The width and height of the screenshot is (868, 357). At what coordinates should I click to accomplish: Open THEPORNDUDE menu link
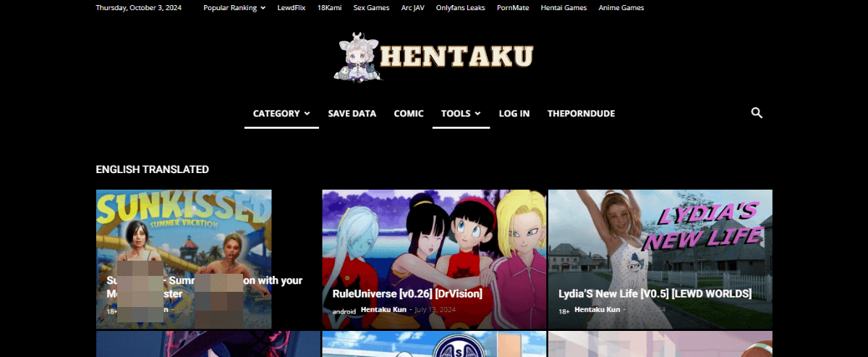pyautogui.click(x=582, y=114)
